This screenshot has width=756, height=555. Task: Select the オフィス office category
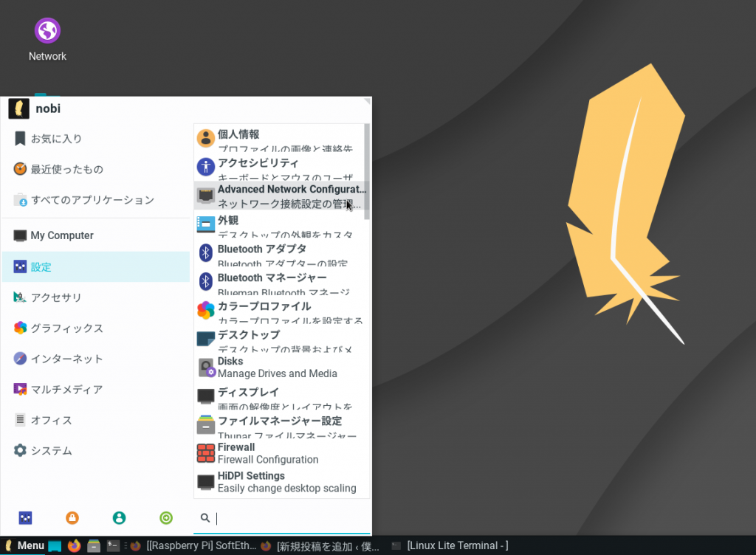pyautogui.click(x=96, y=420)
